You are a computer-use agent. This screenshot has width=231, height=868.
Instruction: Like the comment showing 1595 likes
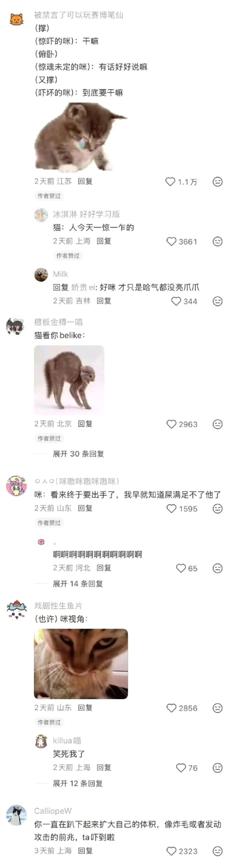171,509
